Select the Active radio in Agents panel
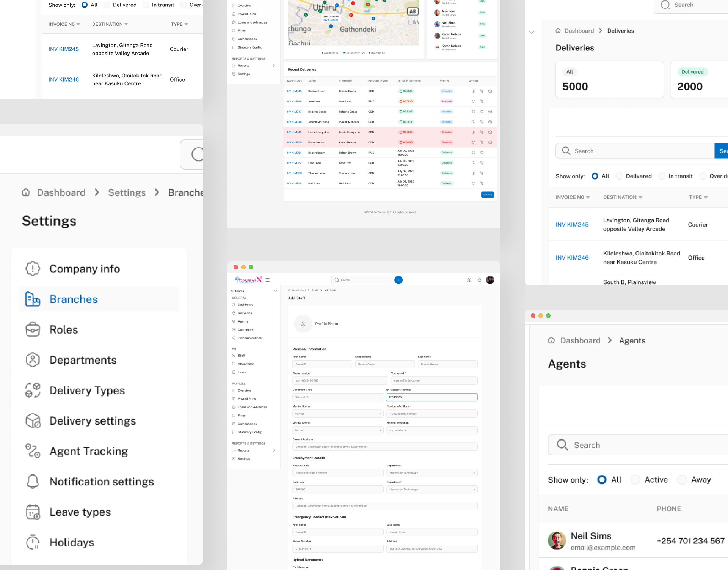The image size is (728, 570). pyautogui.click(x=635, y=480)
